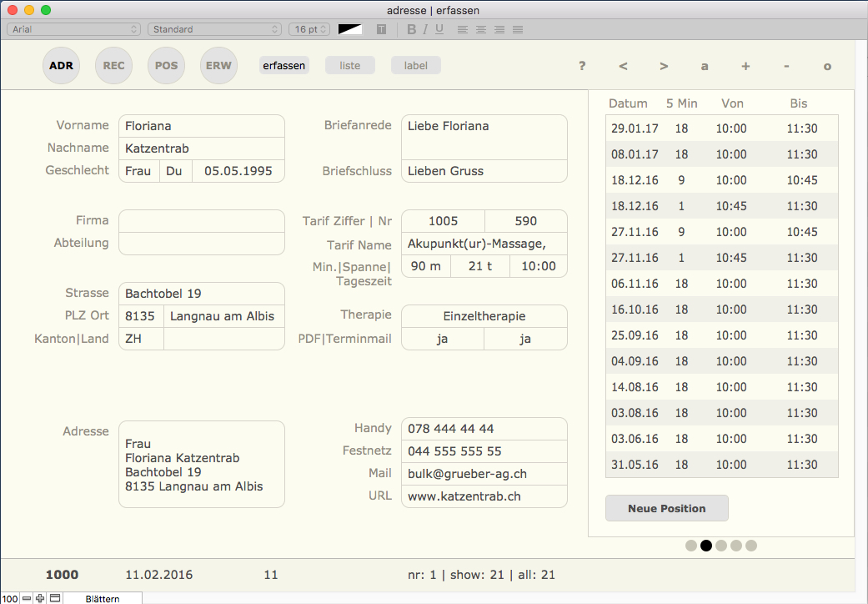Image resolution: width=868 pixels, height=604 pixels.
Task: Toggle bold text formatting
Action: [411, 29]
